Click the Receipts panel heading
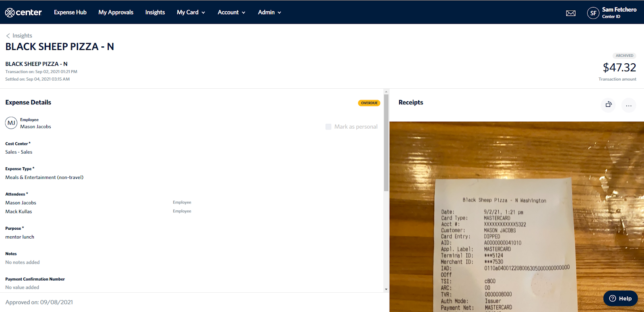This screenshot has height=312, width=644. [411, 102]
